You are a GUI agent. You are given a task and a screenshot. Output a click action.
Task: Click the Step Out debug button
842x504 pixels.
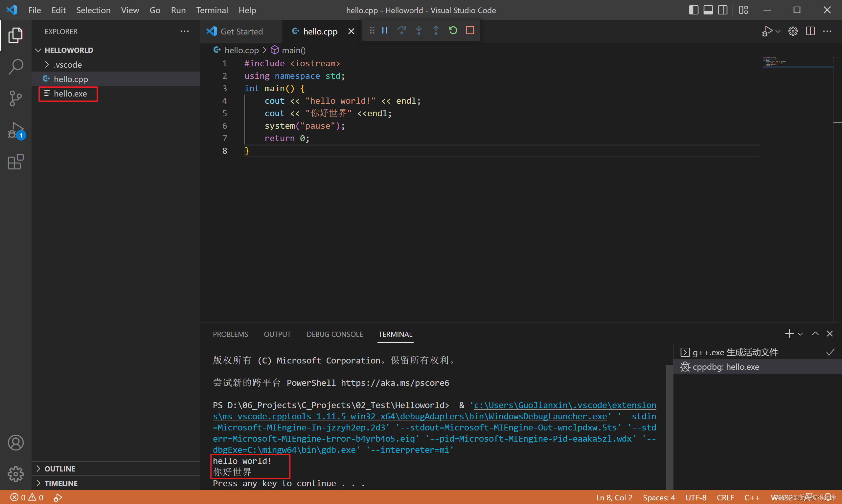point(436,31)
